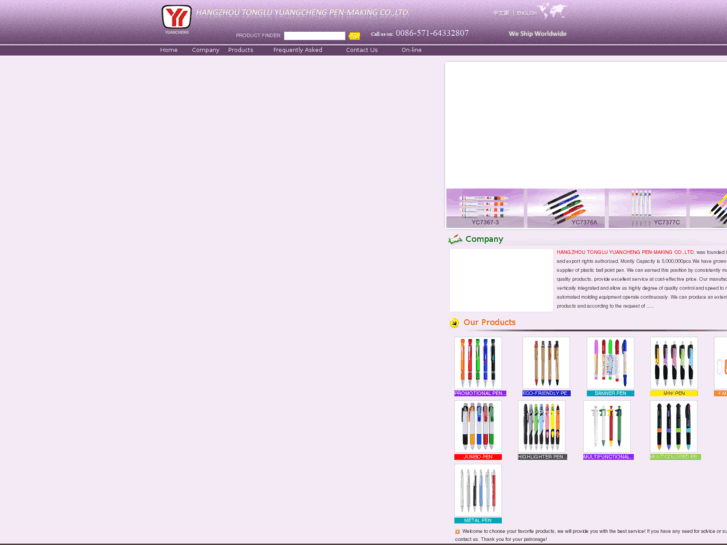Click the blank company photo placeholder
This screenshot has width=727, height=545.
[501, 280]
